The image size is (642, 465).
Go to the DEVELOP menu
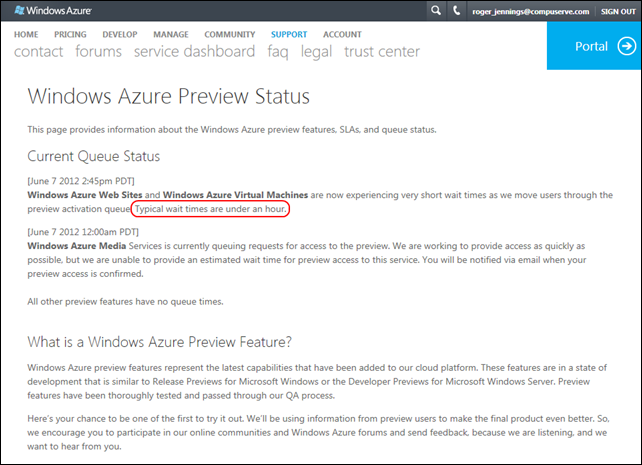pyautogui.click(x=120, y=34)
